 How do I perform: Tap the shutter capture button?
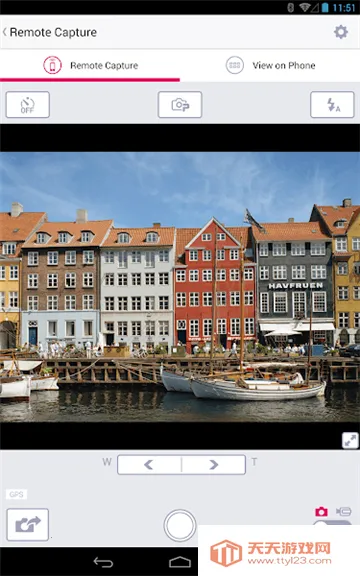coord(180,525)
